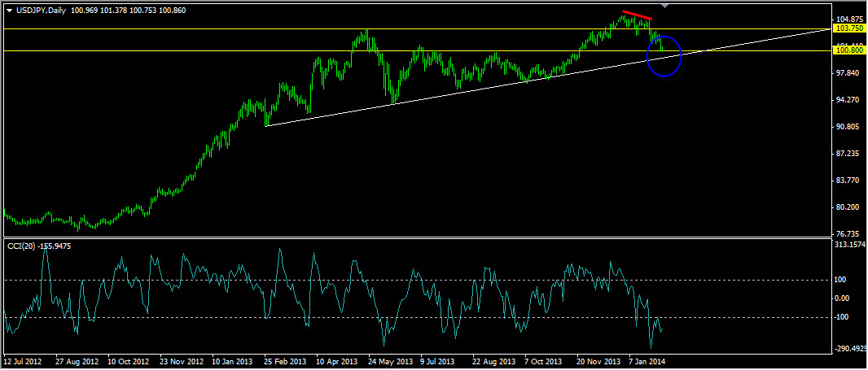Click the 10 Jan 2013 date label

coord(233,360)
